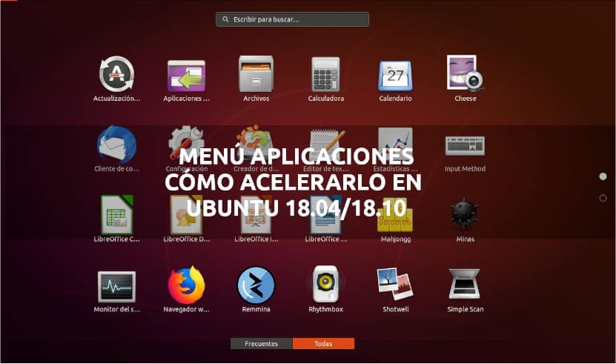Launch the Mahjongg game
Screen dimensions: 616x364
(x=395, y=216)
